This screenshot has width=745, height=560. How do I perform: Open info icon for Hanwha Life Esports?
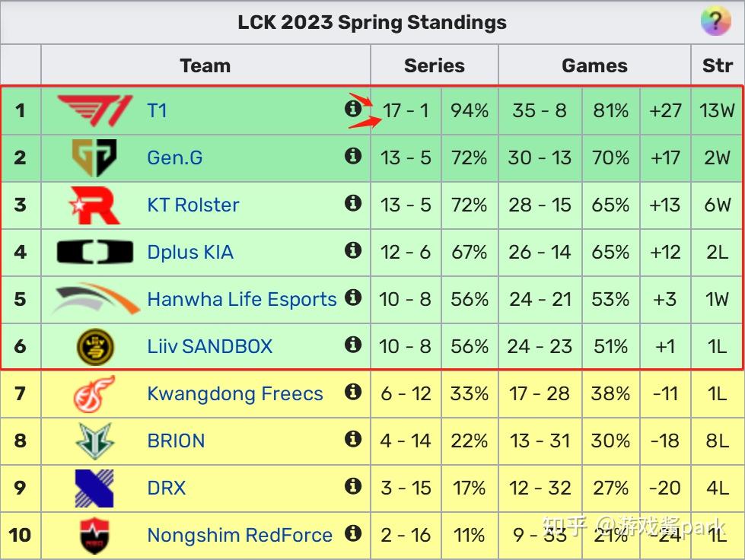point(352,298)
